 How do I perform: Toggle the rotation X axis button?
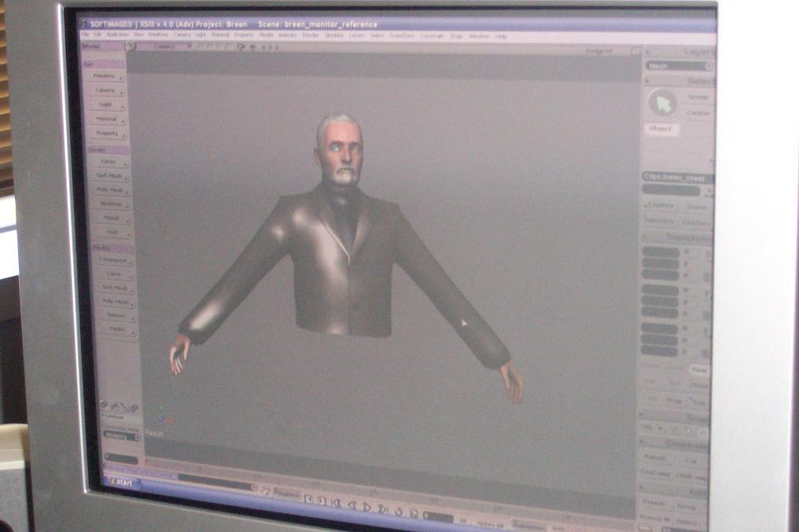(687, 290)
